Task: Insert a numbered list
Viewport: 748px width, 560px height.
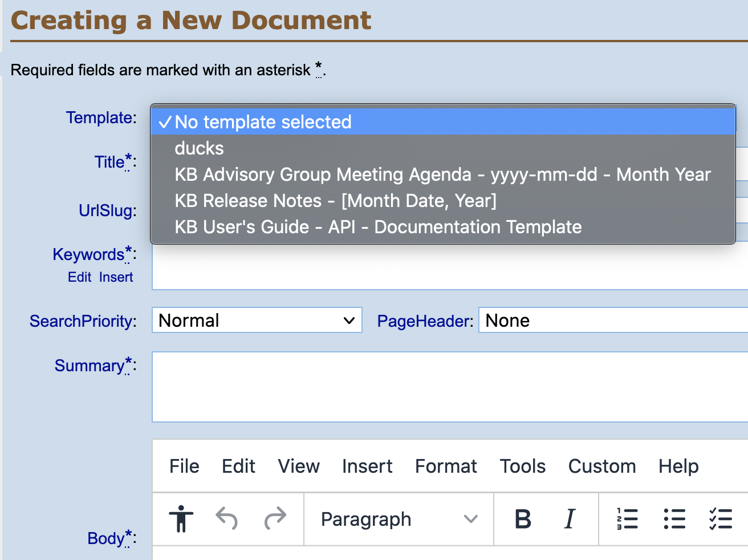Action: 627,519
